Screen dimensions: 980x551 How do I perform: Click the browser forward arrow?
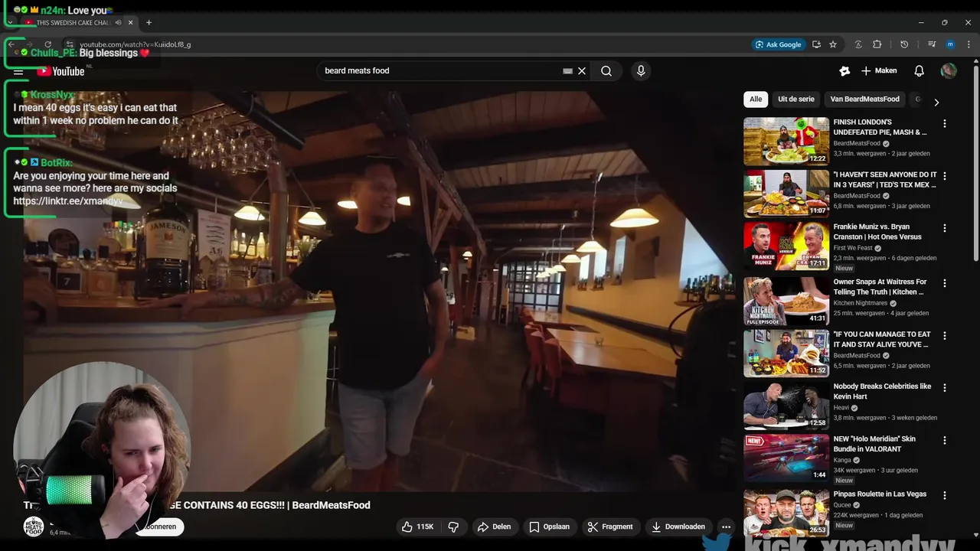click(30, 44)
